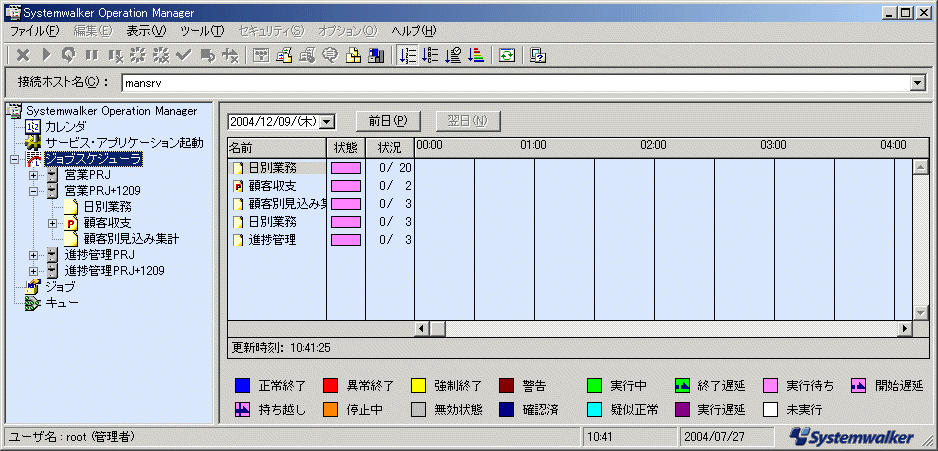Click the checkmark confirm toolbar icon
Image resolution: width=938 pixels, height=451 pixels.
coord(184,56)
